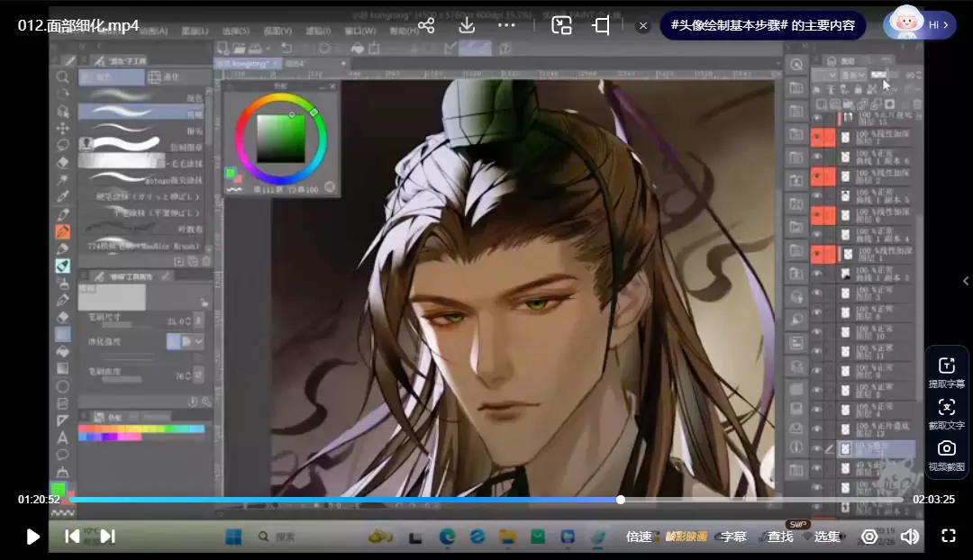The height and width of the screenshot is (560, 973).
Task: Mute the video volume
Action: coord(909,537)
